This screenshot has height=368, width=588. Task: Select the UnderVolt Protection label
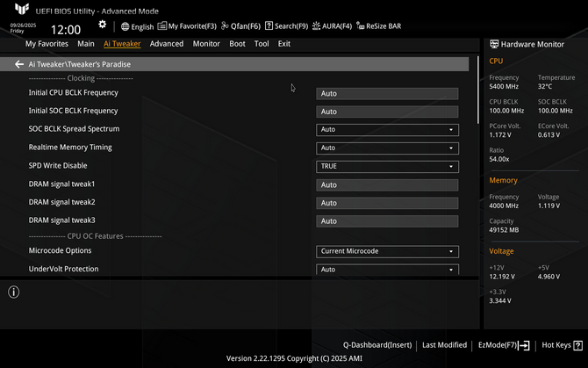tap(63, 269)
